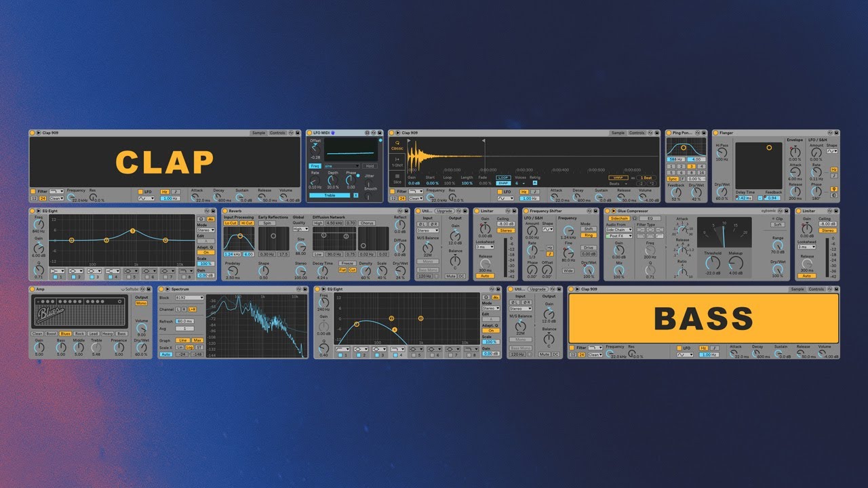Adjust Hi Pass knob in Flanger
The height and width of the screenshot is (488, 868).
click(722, 152)
